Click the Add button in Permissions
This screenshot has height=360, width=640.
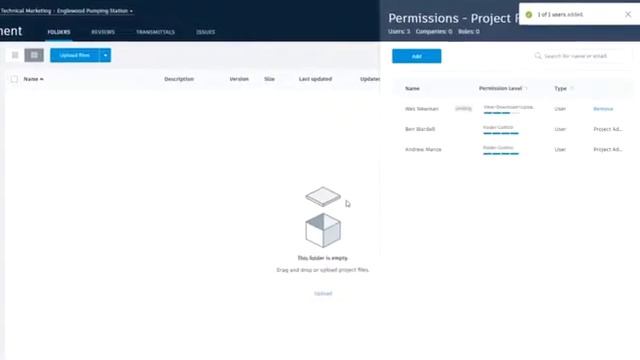click(x=417, y=56)
